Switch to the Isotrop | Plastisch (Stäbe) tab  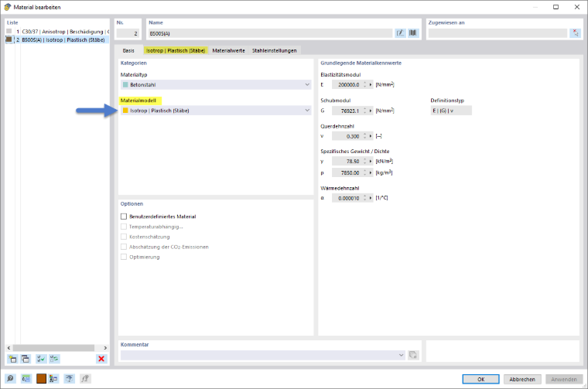coord(176,50)
